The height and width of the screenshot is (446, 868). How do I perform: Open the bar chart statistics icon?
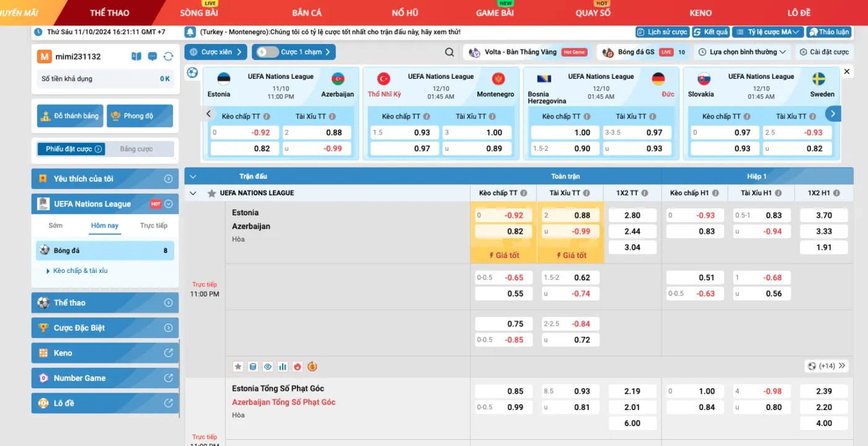click(x=283, y=367)
